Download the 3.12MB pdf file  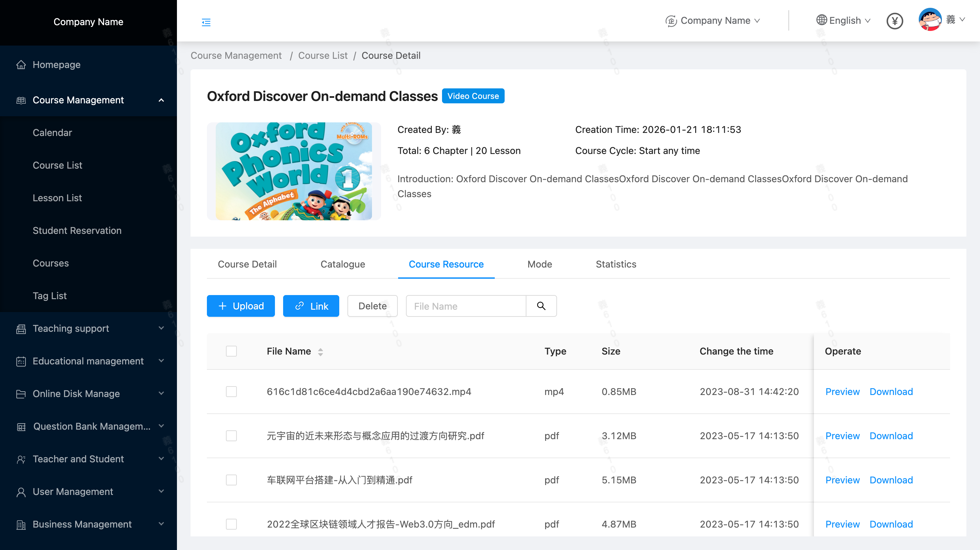(x=891, y=435)
